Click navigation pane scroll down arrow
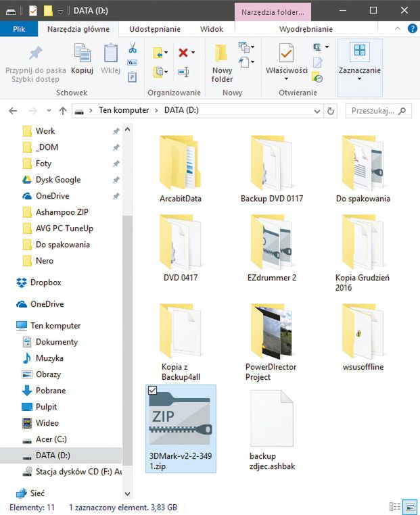 coord(128,494)
